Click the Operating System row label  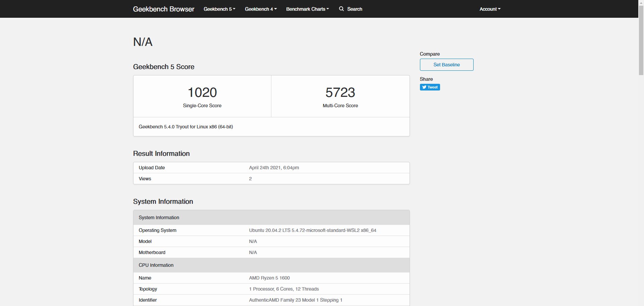point(158,230)
